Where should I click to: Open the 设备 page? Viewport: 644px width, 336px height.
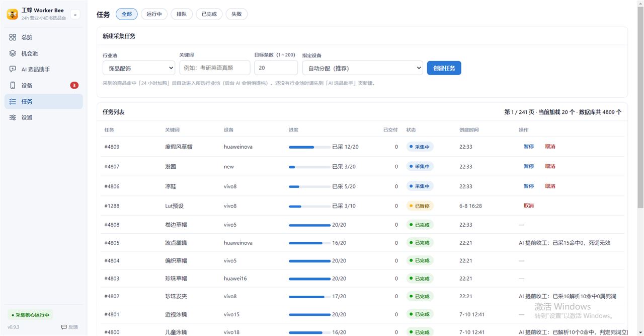(x=43, y=85)
